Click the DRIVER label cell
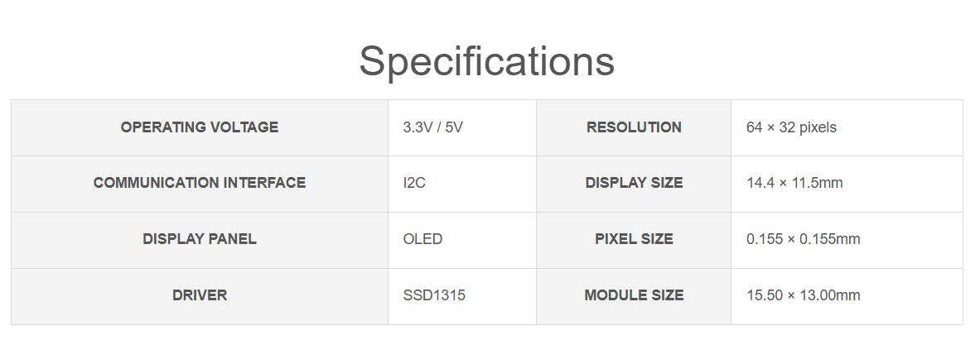 [200, 295]
